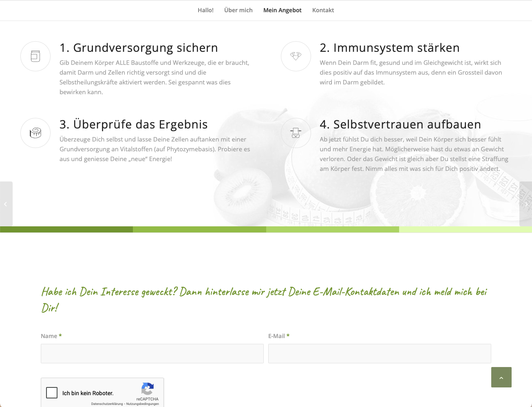Open the Hallo! menu item
Image resolution: width=532 pixels, height=407 pixels.
click(205, 10)
